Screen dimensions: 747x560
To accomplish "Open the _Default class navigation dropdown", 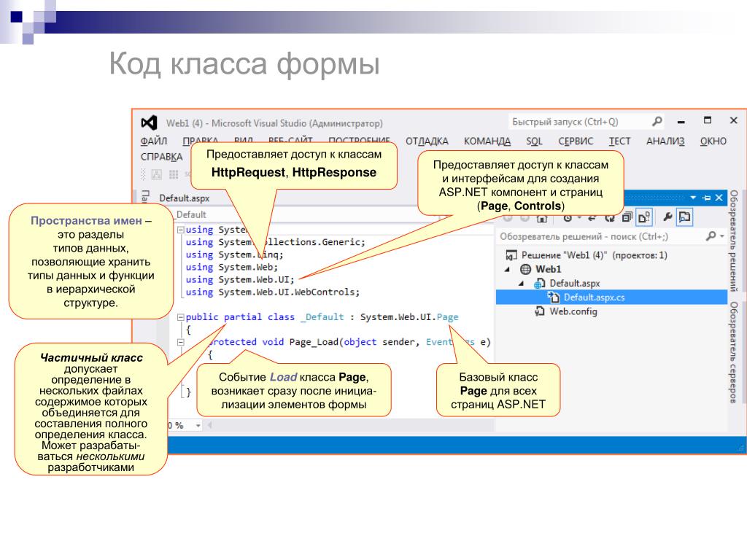I will pyautogui.click(x=305, y=215).
